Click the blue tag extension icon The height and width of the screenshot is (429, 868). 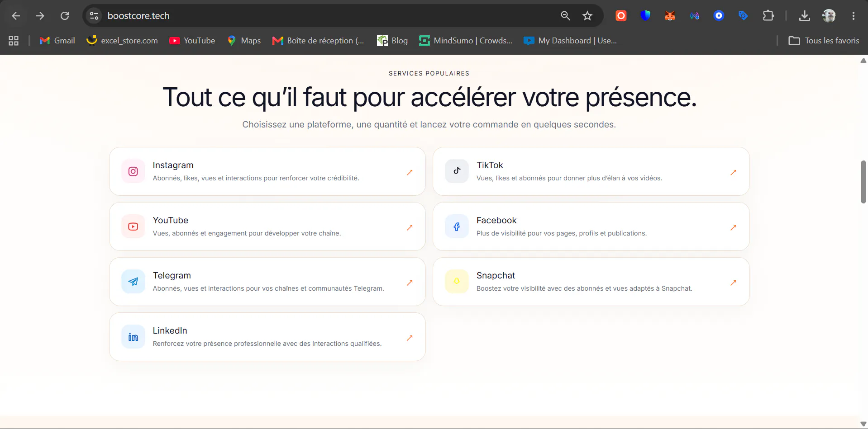[x=743, y=16]
